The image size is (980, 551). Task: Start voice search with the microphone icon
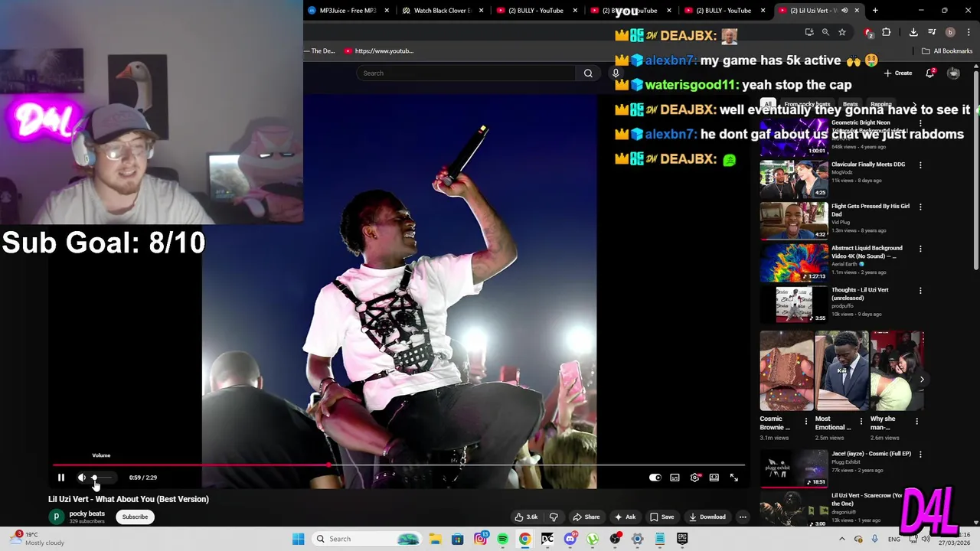coord(615,73)
